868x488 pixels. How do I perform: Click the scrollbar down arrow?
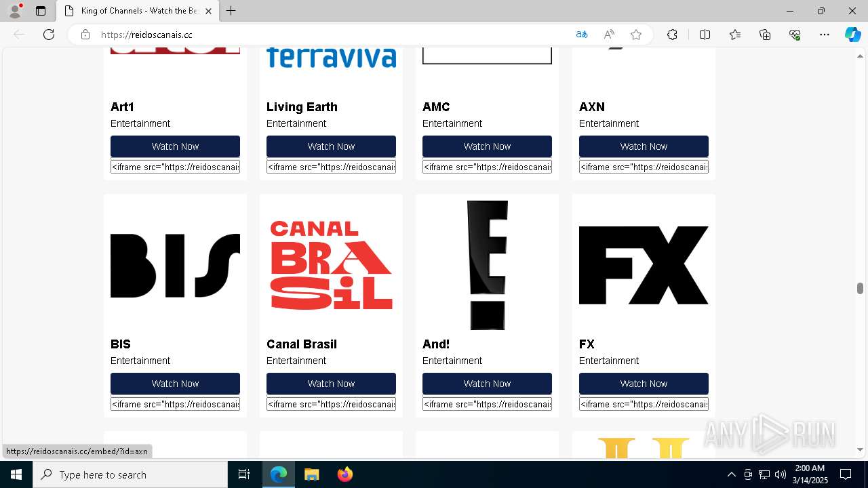click(x=860, y=449)
